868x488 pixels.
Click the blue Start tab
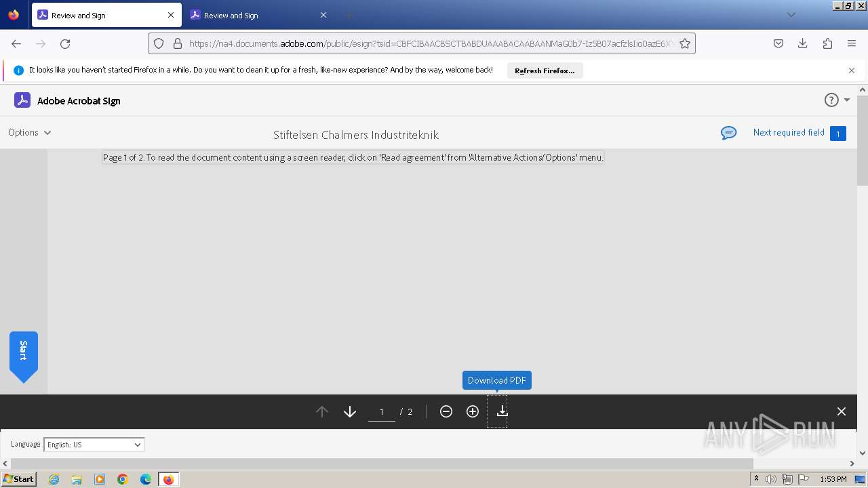24,357
